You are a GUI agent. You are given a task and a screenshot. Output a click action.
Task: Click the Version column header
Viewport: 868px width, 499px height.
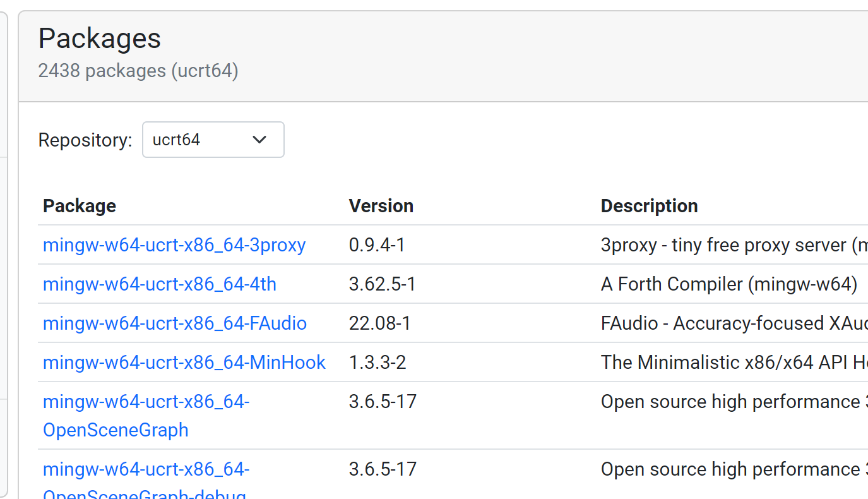[x=381, y=206]
